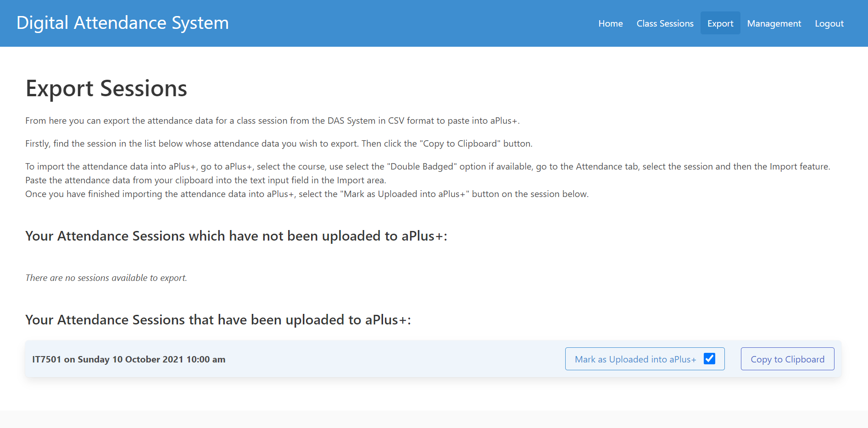
Task: Copy IT7501 session data to clipboard
Action: tap(787, 359)
